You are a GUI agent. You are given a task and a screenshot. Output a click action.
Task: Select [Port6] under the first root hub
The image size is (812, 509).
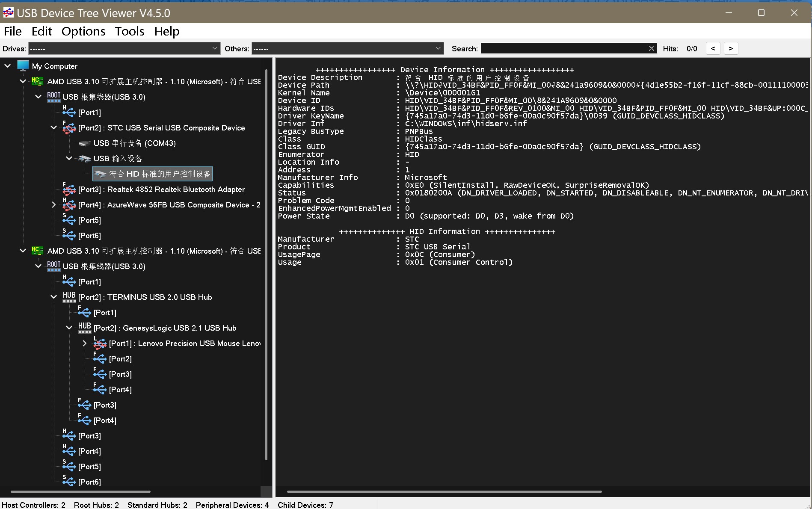pyautogui.click(x=89, y=235)
